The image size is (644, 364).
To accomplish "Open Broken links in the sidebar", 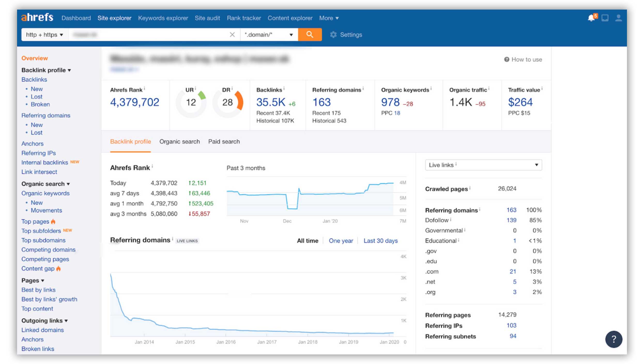I will click(38, 349).
